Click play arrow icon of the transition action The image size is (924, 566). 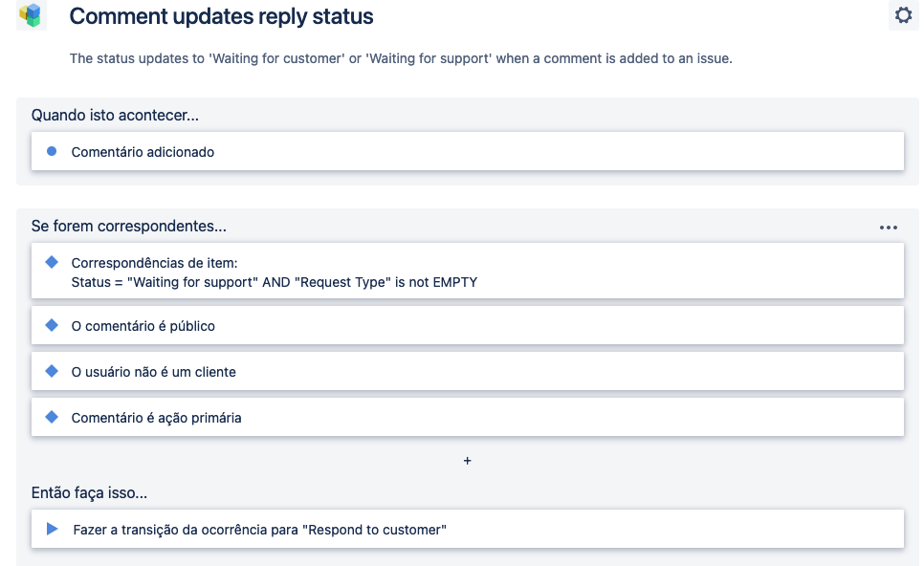[52, 529]
